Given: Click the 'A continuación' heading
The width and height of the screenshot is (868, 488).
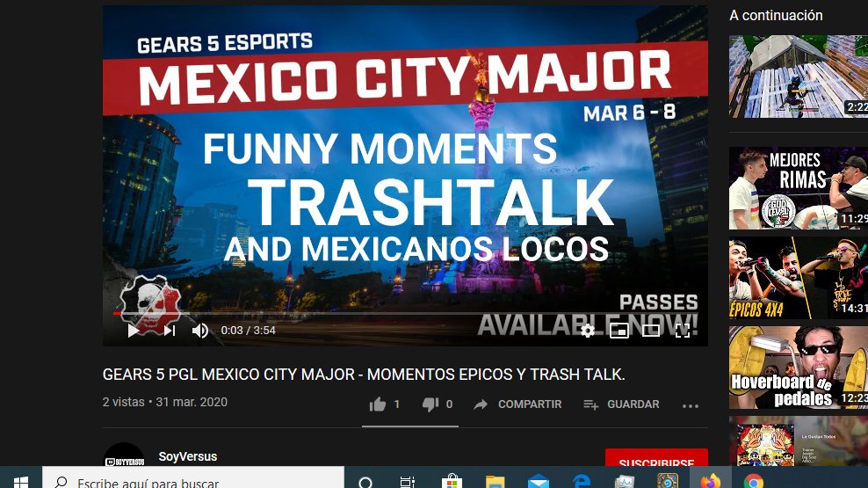Looking at the screenshot, I should 776,16.
